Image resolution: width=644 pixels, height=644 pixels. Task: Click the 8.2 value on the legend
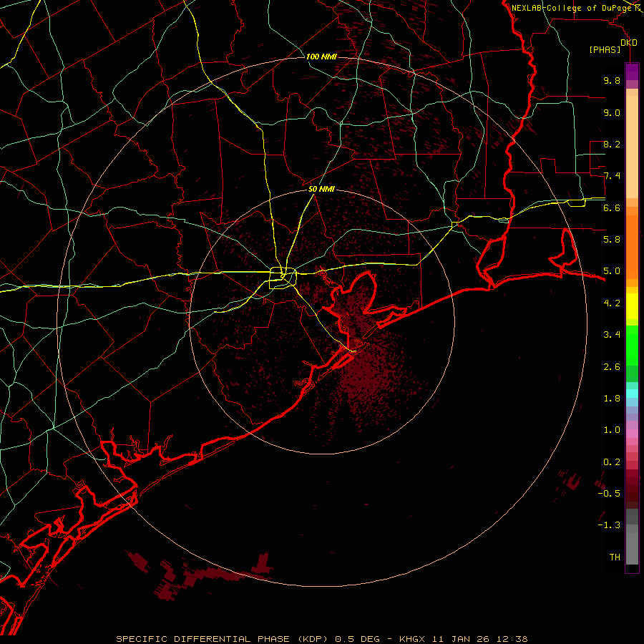[612, 144]
